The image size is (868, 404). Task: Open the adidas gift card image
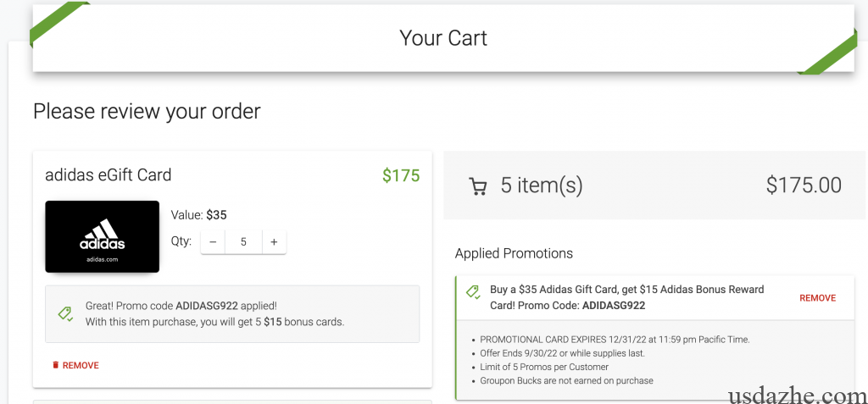tap(102, 236)
